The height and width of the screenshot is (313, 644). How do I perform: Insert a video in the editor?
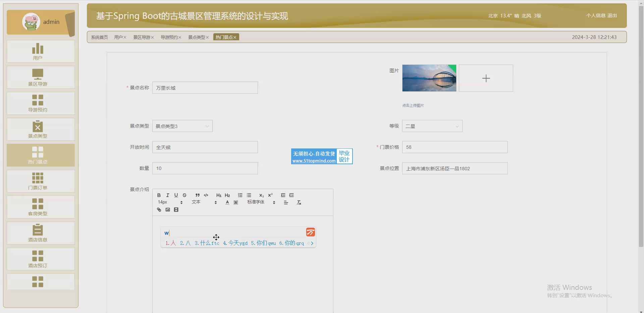point(176,210)
